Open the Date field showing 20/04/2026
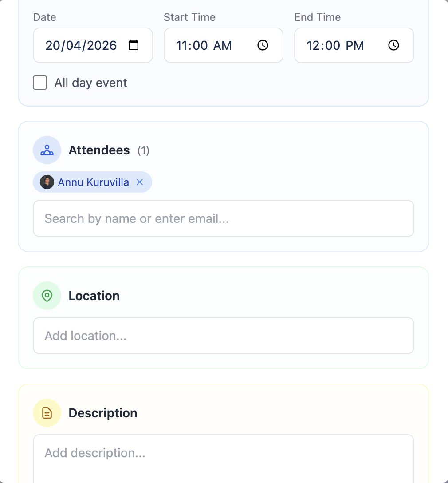Viewport: 448px width, 483px height. click(93, 45)
